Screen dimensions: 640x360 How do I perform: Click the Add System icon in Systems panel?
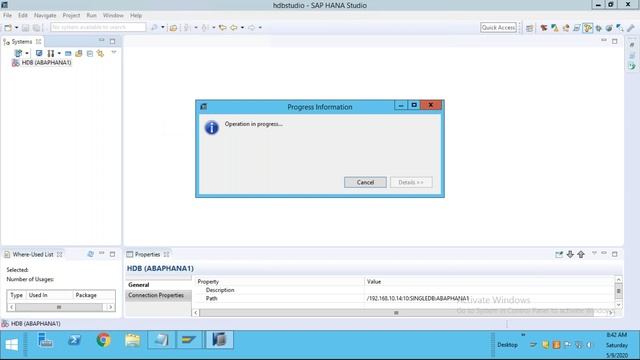click(18, 53)
